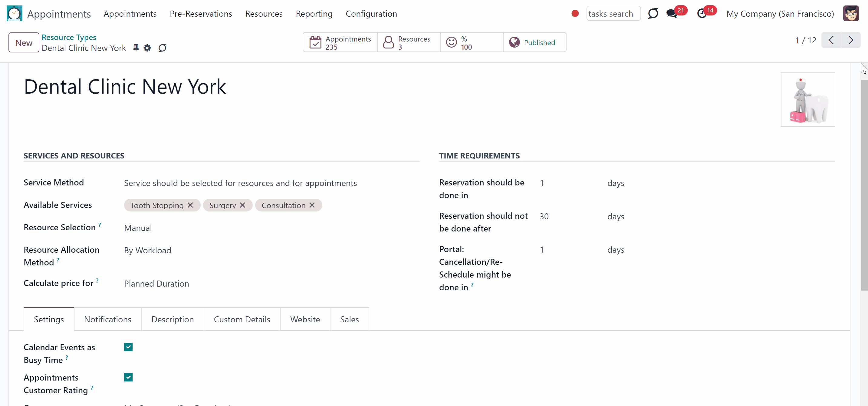868x406 pixels.
Task: Open the Appointments menu
Action: pyautogui.click(x=130, y=14)
